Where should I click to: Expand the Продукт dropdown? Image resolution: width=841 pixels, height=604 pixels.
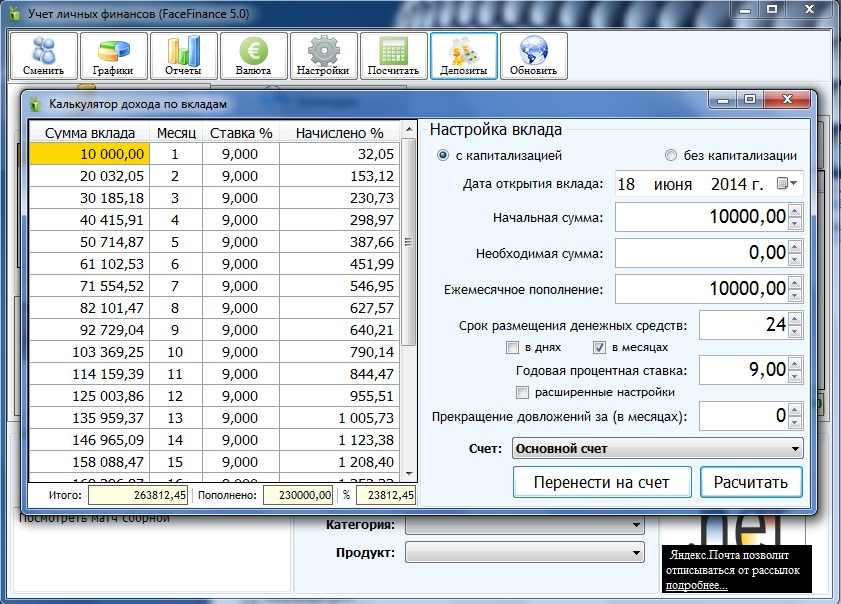525,553
